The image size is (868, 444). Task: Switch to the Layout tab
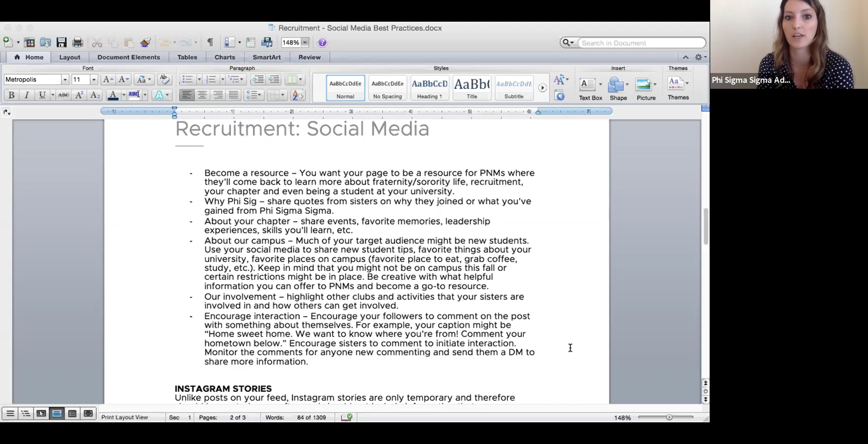coord(69,57)
